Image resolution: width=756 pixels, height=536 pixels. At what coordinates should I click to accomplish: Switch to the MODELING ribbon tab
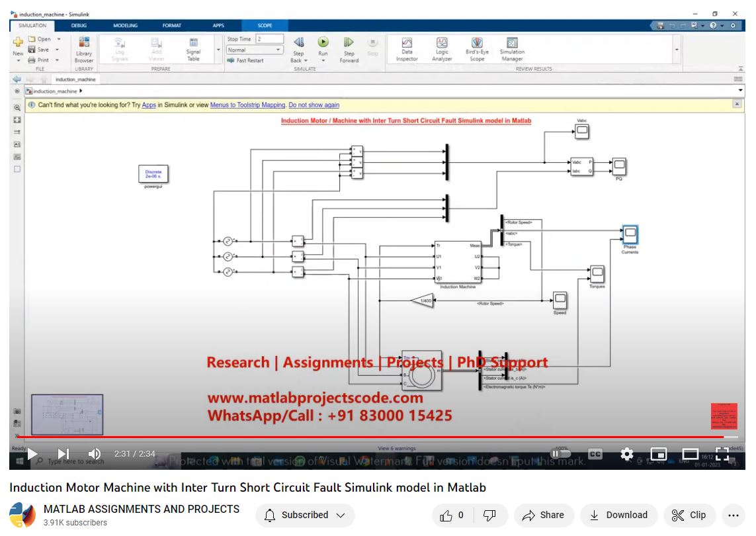pos(125,26)
